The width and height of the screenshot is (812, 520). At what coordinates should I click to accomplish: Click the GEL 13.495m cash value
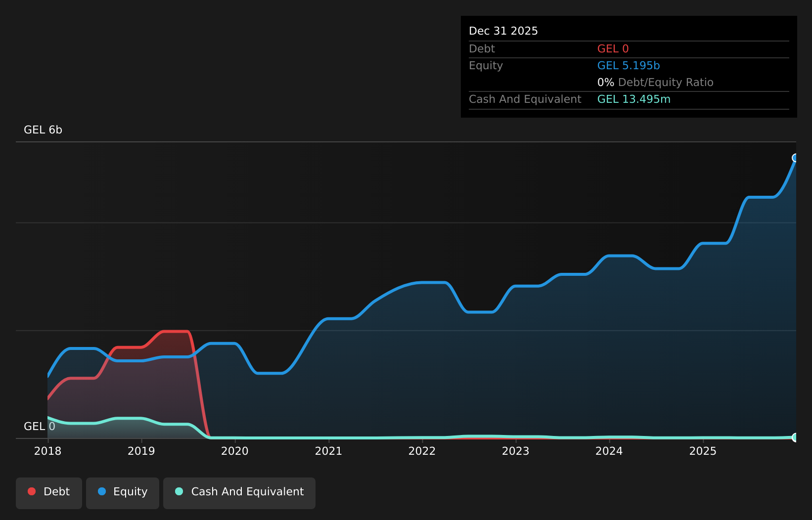(x=634, y=99)
